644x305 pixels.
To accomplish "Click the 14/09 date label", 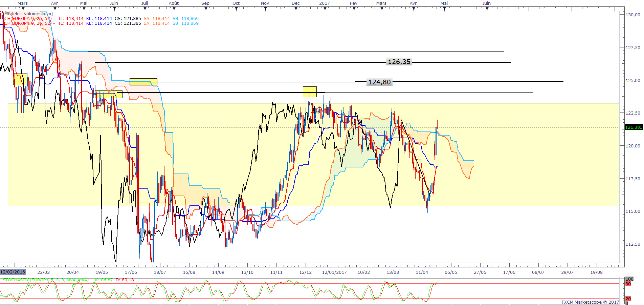I will (218, 272).
